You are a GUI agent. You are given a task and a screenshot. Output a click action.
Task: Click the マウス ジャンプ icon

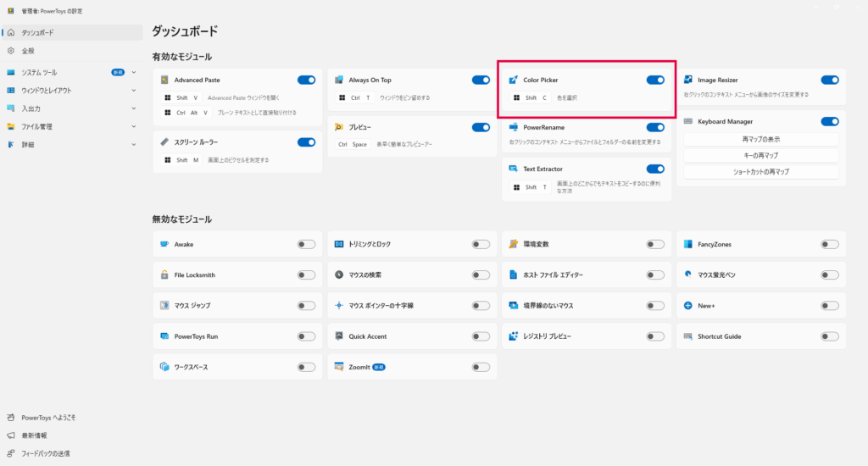(164, 306)
